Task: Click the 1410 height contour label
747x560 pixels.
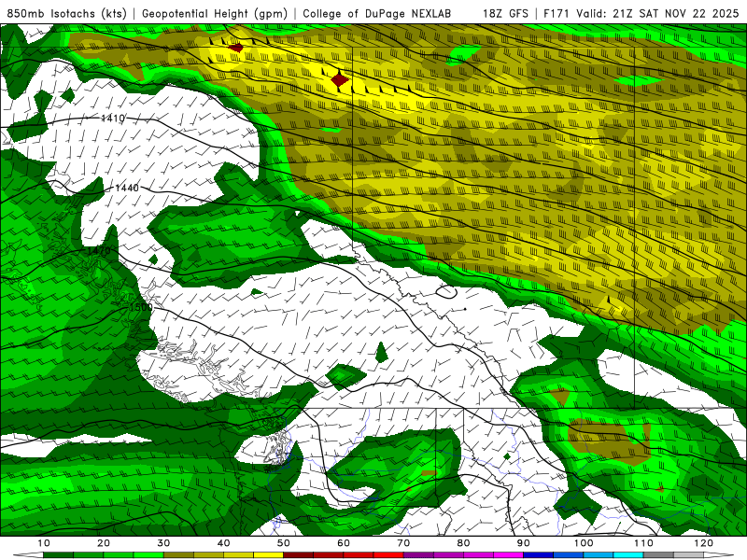Action: pyautogui.click(x=113, y=119)
